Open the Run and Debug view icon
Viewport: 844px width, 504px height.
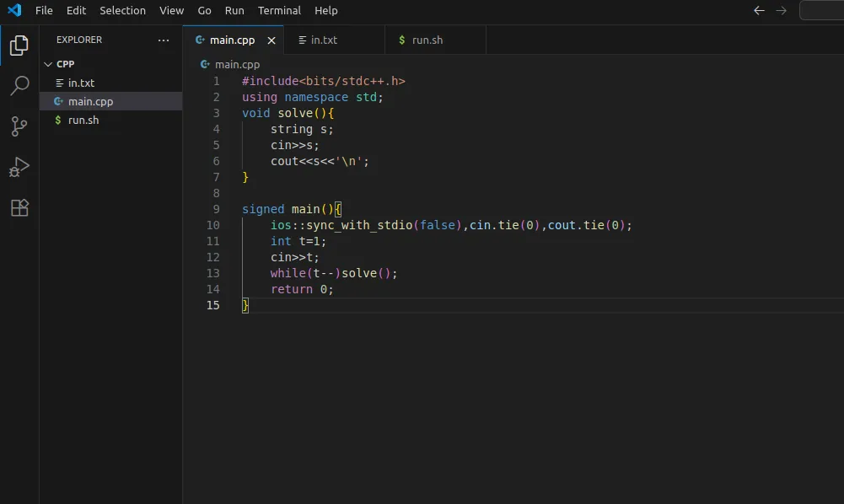[19, 167]
